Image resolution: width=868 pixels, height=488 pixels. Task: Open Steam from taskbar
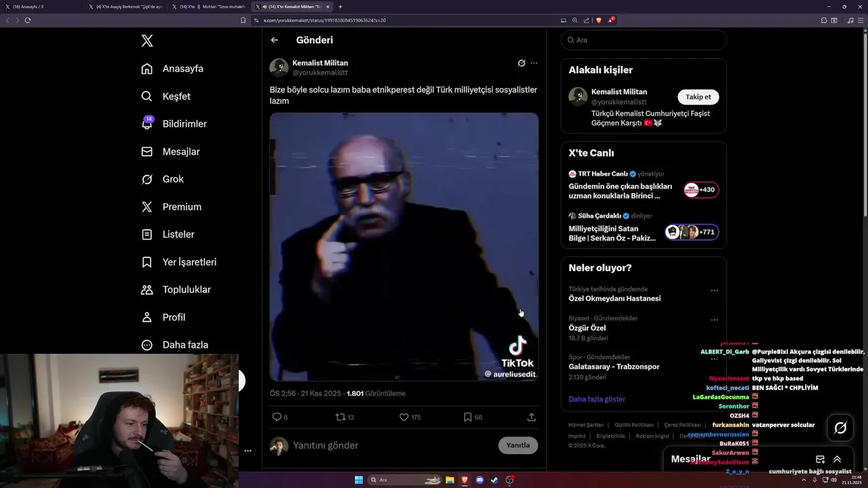point(495,480)
